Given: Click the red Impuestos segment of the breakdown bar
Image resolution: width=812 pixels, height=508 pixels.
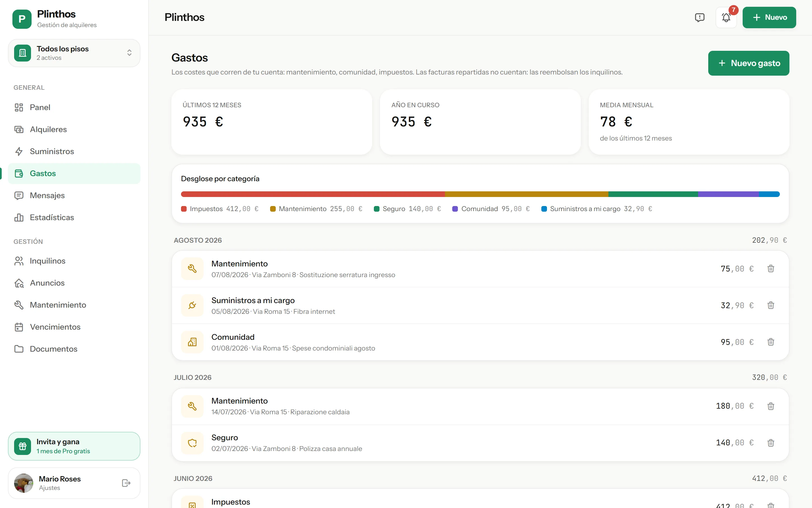Looking at the screenshot, I should coord(313,194).
